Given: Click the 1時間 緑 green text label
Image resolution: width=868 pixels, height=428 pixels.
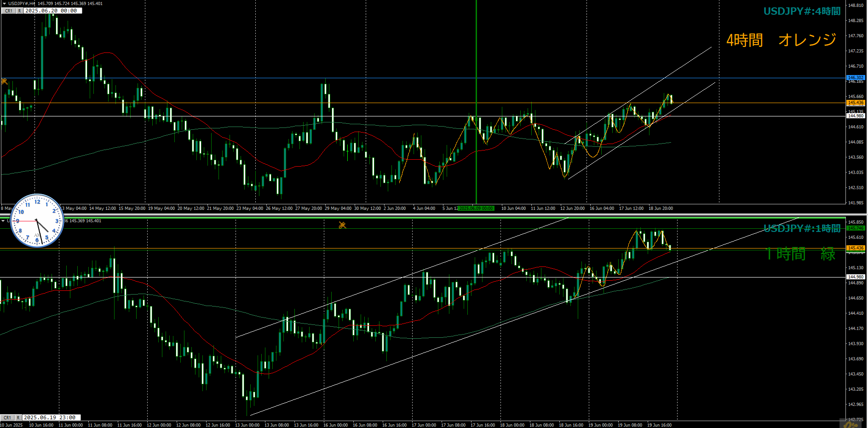Looking at the screenshot, I should click(x=800, y=254).
